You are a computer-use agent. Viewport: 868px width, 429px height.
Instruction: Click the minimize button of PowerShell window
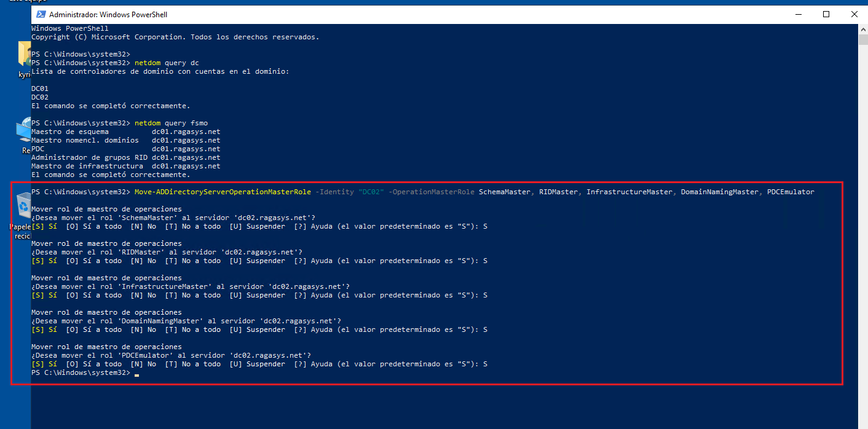point(798,14)
